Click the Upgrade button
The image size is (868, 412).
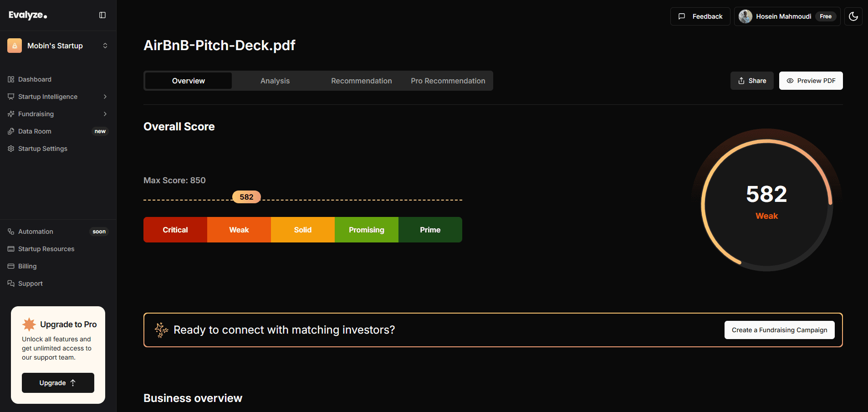[x=58, y=383]
